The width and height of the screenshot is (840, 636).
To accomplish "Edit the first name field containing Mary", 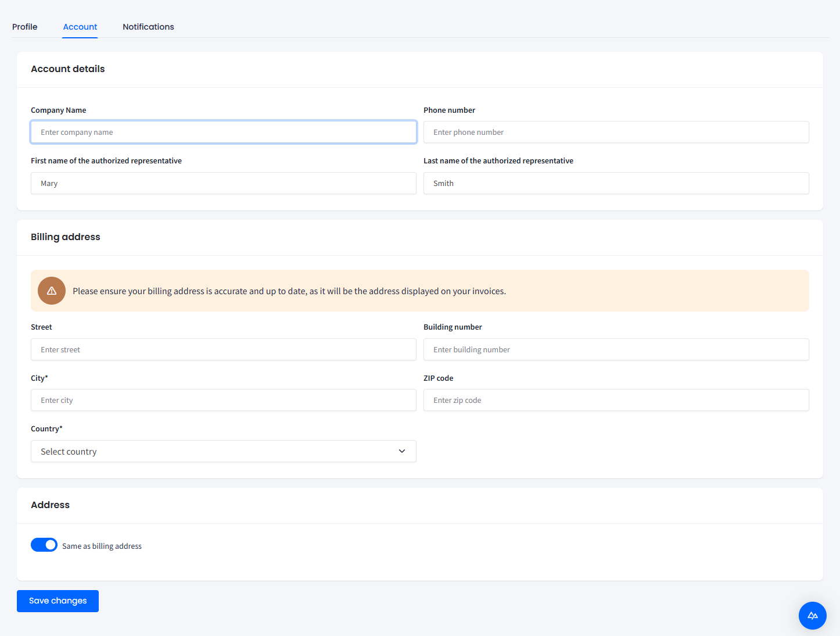I will [x=224, y=183].
